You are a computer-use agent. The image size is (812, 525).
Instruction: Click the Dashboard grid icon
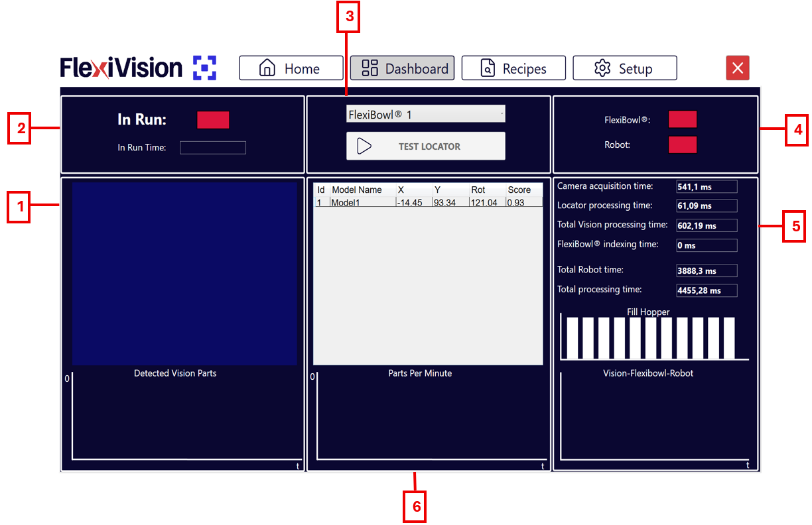[x=370, y=68]
